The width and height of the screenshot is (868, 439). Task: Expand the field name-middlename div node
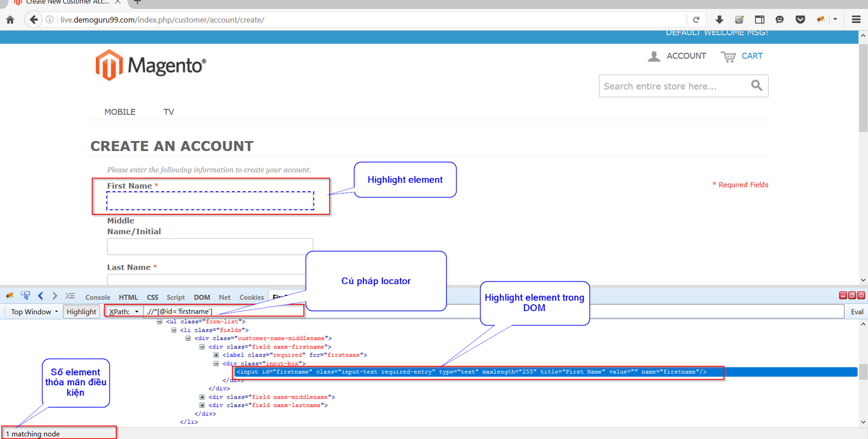point(202,397)
